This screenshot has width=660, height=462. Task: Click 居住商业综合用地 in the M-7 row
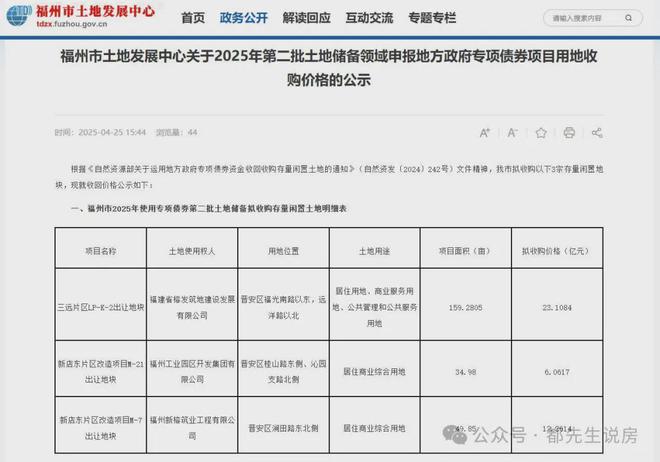(x=375, y=428)
